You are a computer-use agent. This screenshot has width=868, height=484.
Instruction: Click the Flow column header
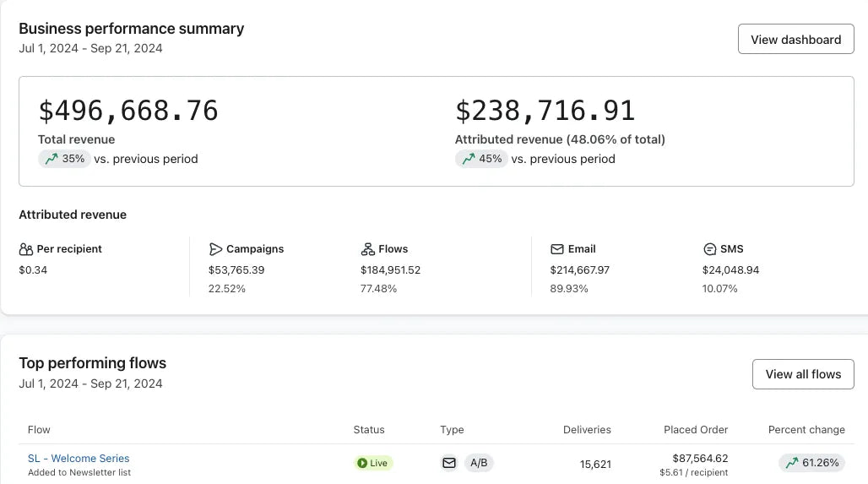(39, 430)
